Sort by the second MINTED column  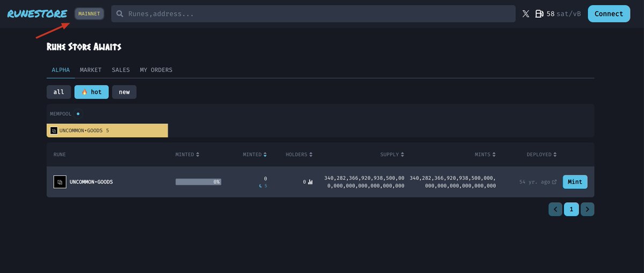tap(255, 154)
